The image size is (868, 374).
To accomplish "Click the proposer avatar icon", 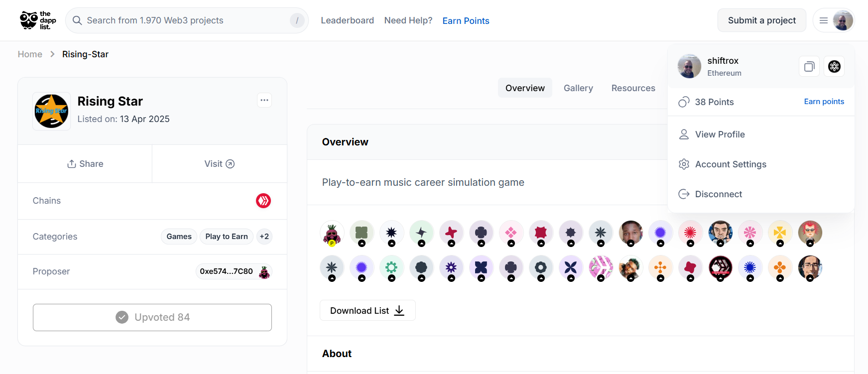I will pyautogui.click(x=264, y=272).
